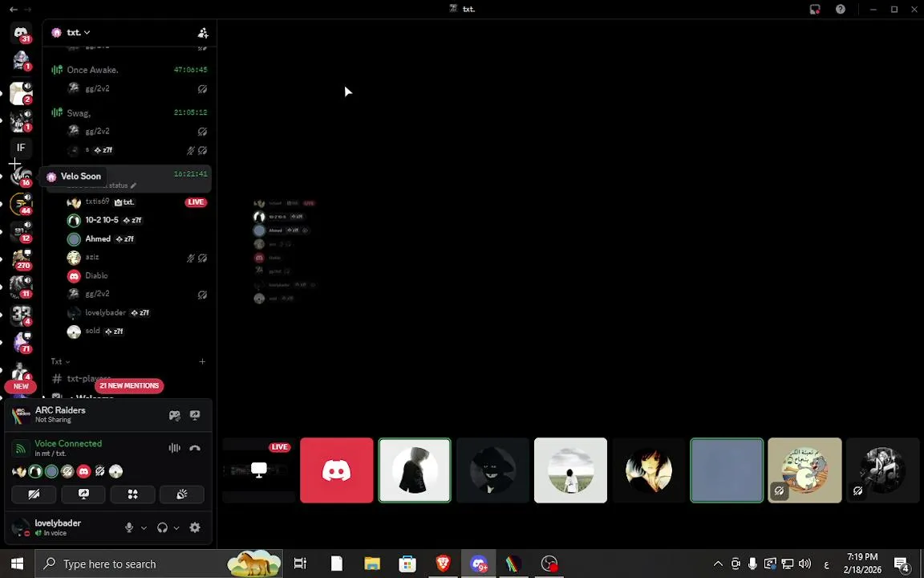Jump to 21 NEW MENTIONS
This screenshot has width=924, height=578.
[129, 385]
